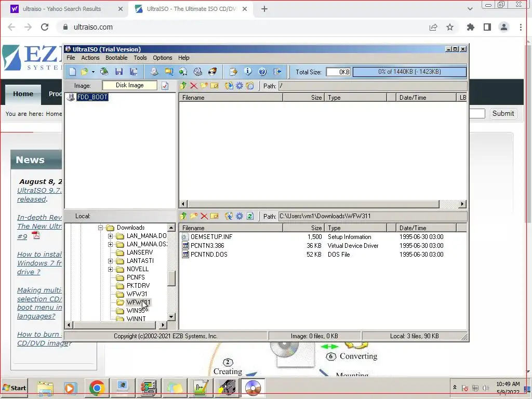Click the Submit button on the webpage
Screen dimensions: 532x399
pos(503,114)
